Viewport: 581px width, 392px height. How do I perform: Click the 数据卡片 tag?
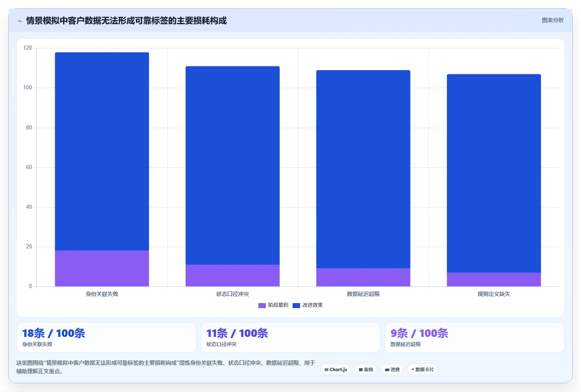[x=422, y=369]
